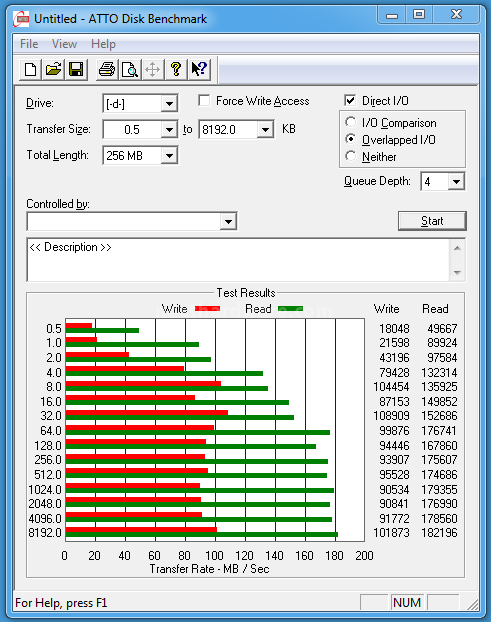The width and height of the screenshot is (491, 622).
Task: Open the View menu
Action: click(64, 44)
